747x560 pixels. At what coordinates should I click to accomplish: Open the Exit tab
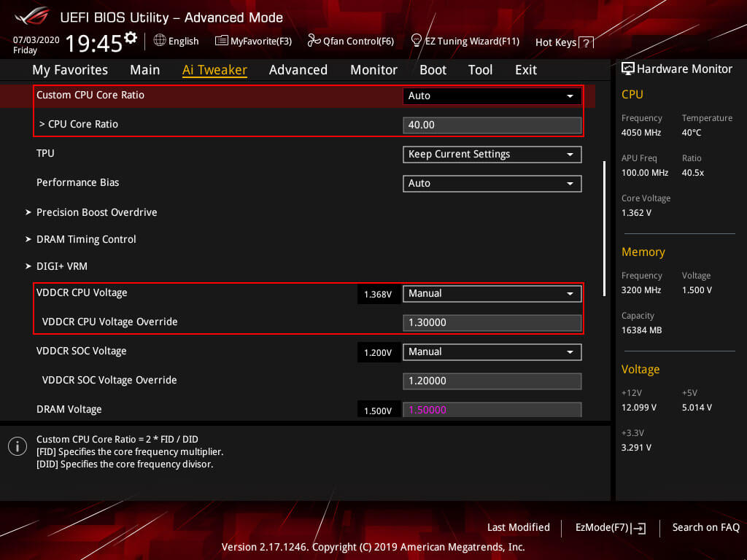click(526, 70)
